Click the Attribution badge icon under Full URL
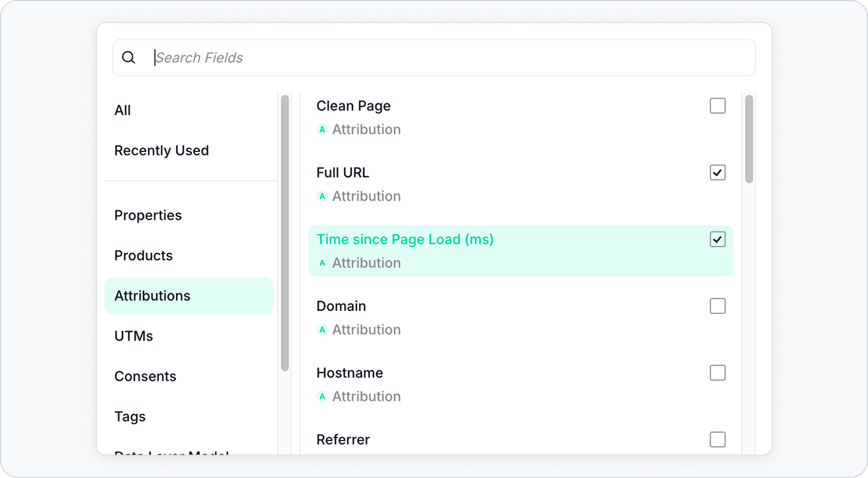The image size is (868, 478). 322,196
